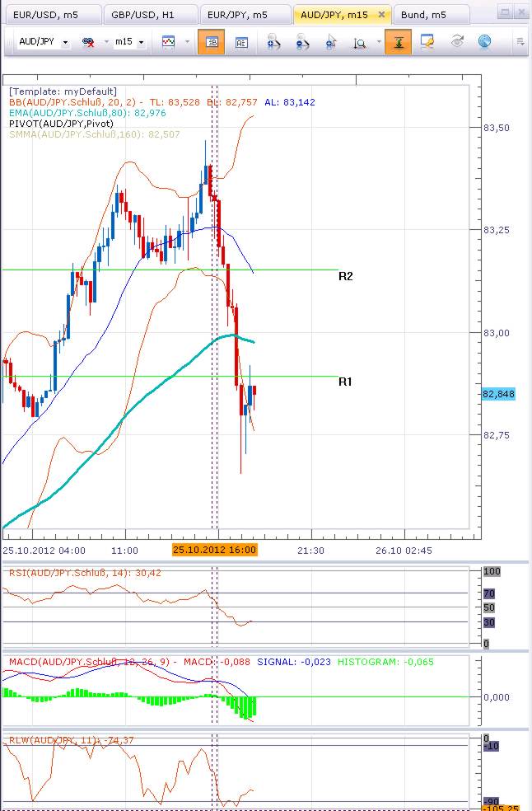The image size is (532, 811).
Task: Close the AUD/JPY, m15 tab
Action: click(x=381, y=15)
